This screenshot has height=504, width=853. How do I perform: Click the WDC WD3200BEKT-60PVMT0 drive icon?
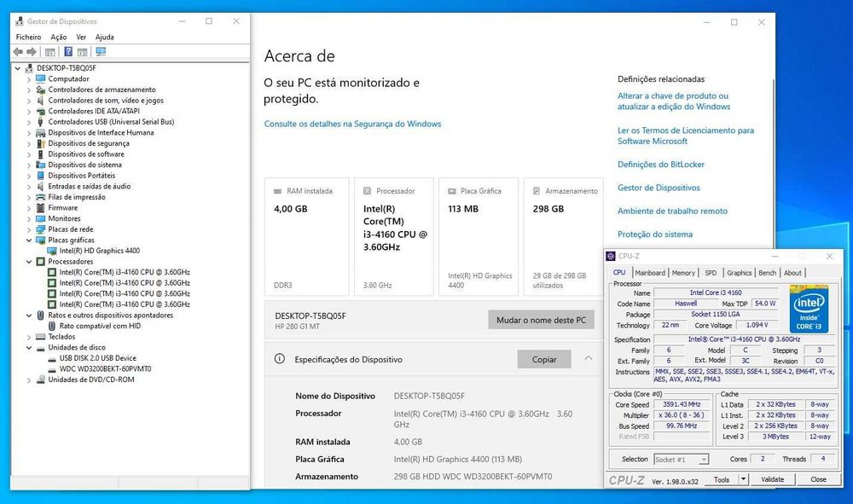point(52,369)
